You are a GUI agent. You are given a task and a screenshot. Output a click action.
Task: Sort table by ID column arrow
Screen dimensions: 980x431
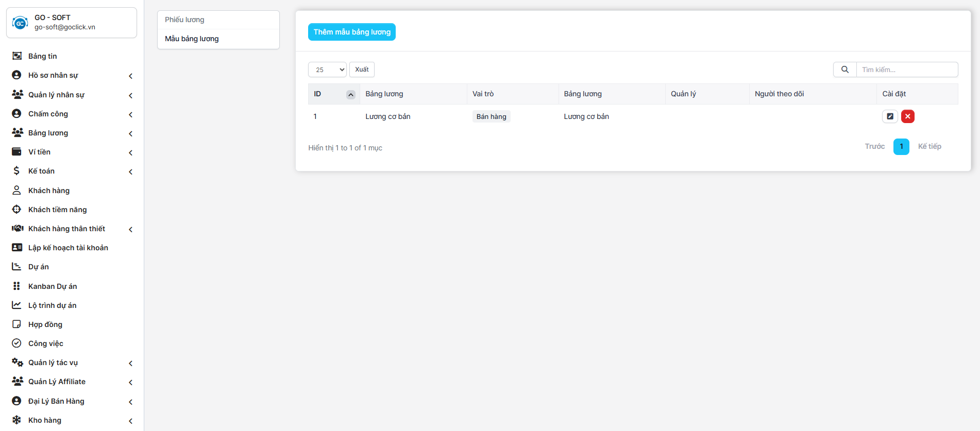pyautogui.click(x=350, y=94)
